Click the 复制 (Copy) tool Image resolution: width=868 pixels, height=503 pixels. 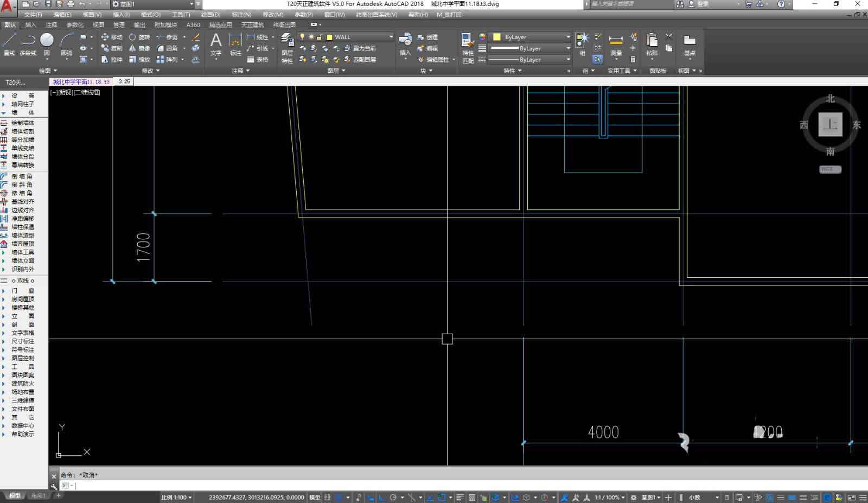coord(112,48)
